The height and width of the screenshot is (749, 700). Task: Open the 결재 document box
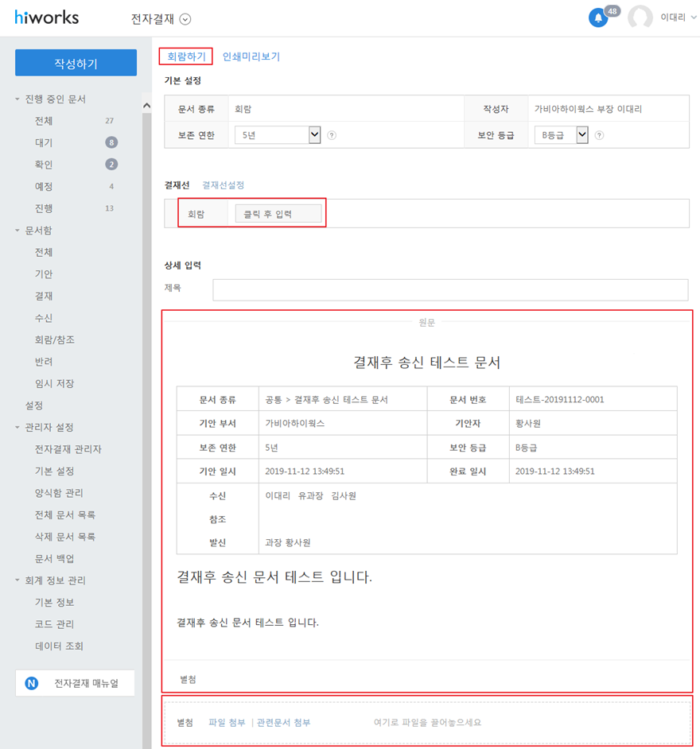pyautogui.click(x=44, y=296)
